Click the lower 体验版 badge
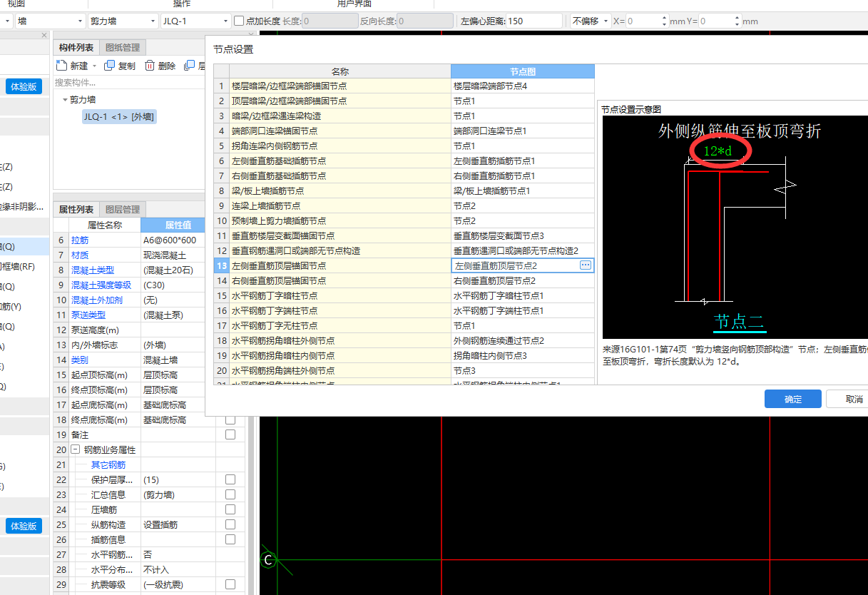The height and width of the screenshot is (595, 868). [x=24, y=526]
